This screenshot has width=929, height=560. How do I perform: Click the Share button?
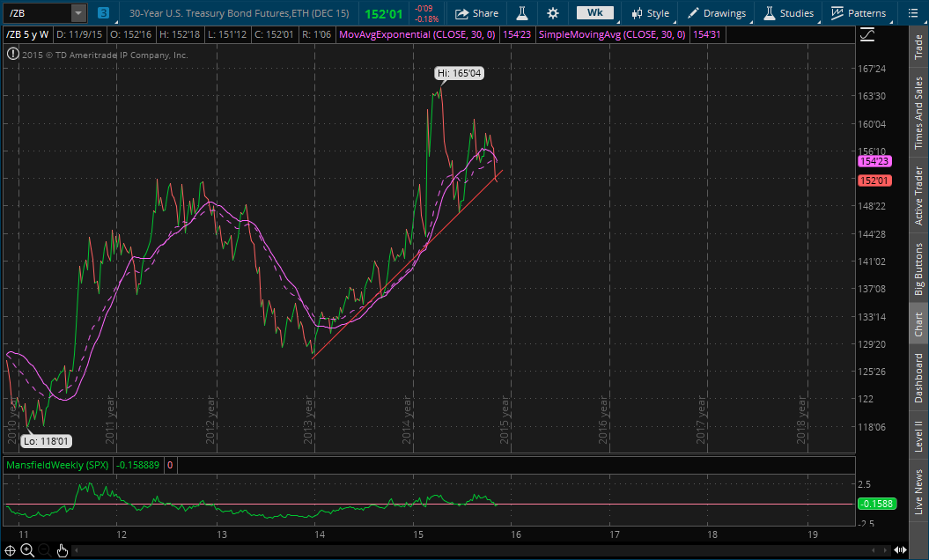476,13
